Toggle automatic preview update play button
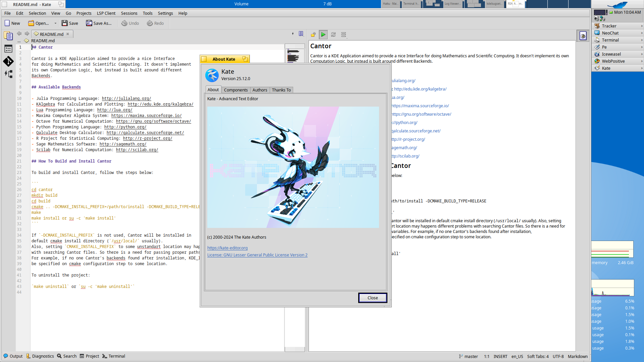This screenshot has width=644, height=362. point(323,35)
